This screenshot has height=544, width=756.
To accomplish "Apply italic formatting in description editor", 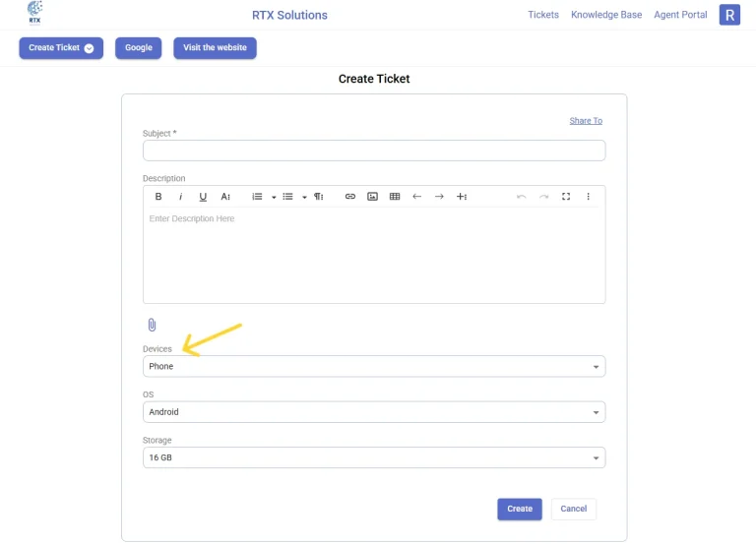I will click(180, 197).
